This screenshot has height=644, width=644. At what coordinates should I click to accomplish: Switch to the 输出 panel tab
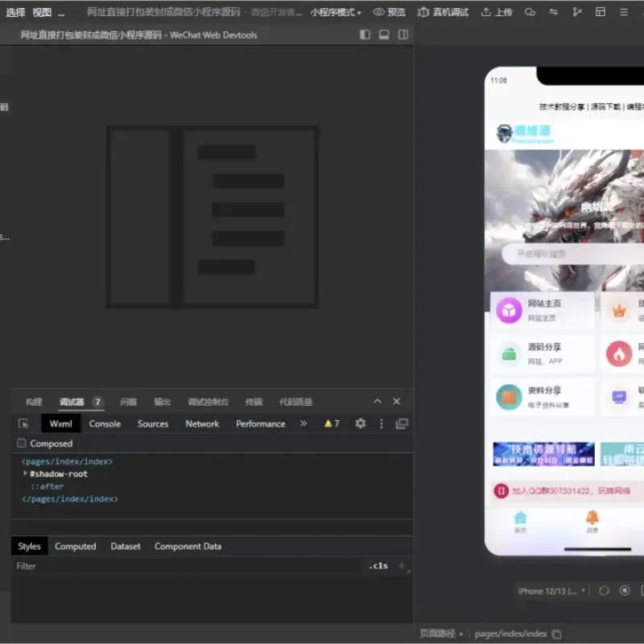click(163, 402)
